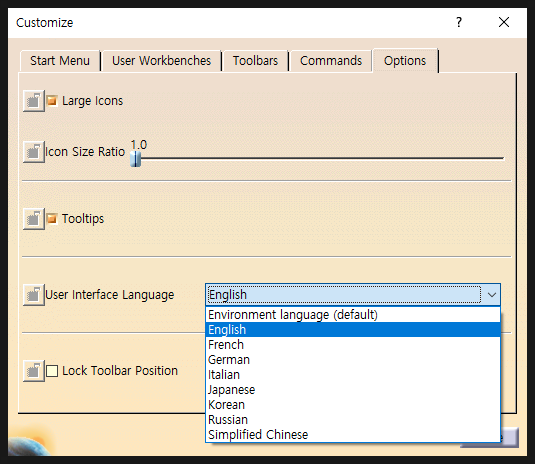This screenshot has height=464, width=535.
Task: Select French in the language list
Action: (353, 345)
